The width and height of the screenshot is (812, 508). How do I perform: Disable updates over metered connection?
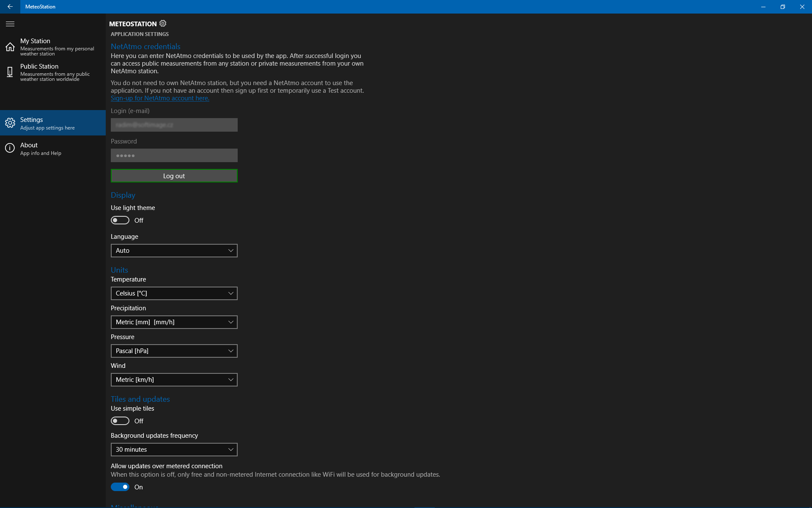point(120,487)
